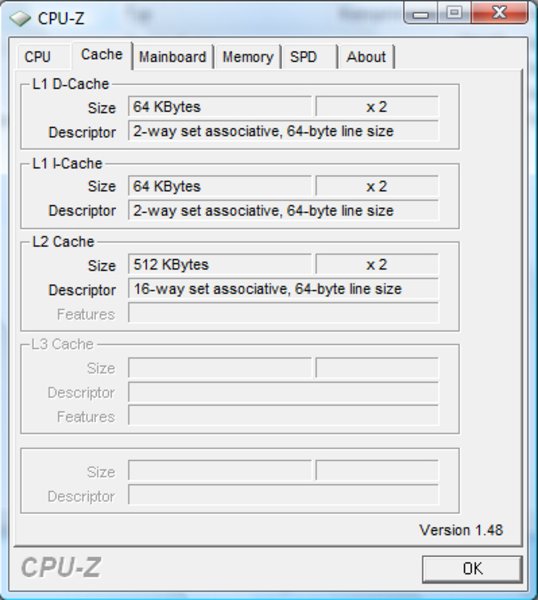Click the Version 1.48 text
This screenshot has height=600, width=538.
[461, 530]
